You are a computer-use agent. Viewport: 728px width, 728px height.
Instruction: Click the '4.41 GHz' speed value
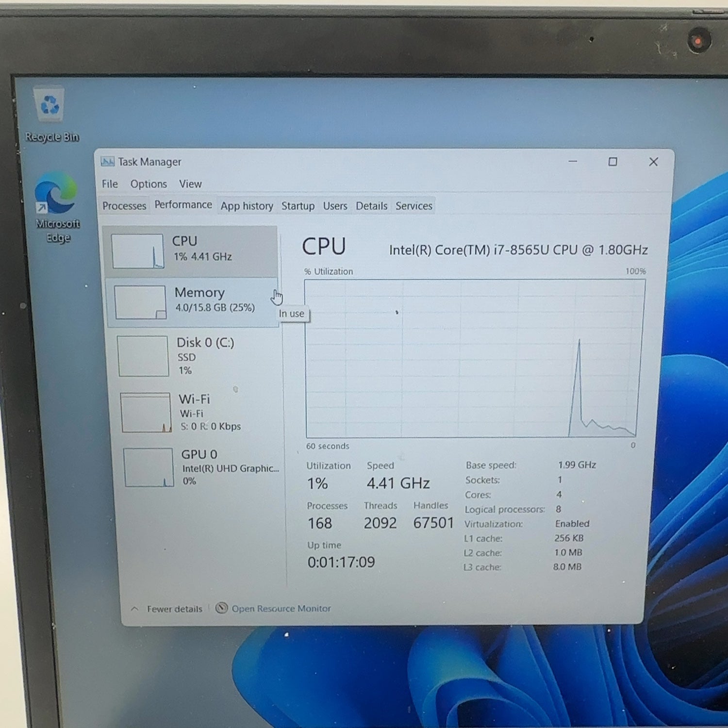tap(398, 483)
